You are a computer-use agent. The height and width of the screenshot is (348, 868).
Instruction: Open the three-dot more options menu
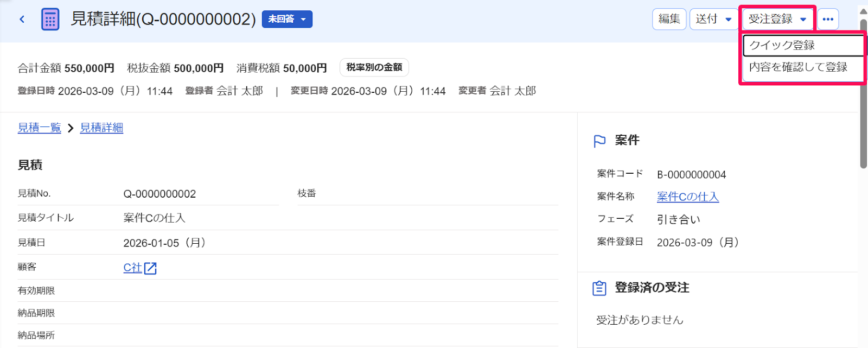[828, 19]
